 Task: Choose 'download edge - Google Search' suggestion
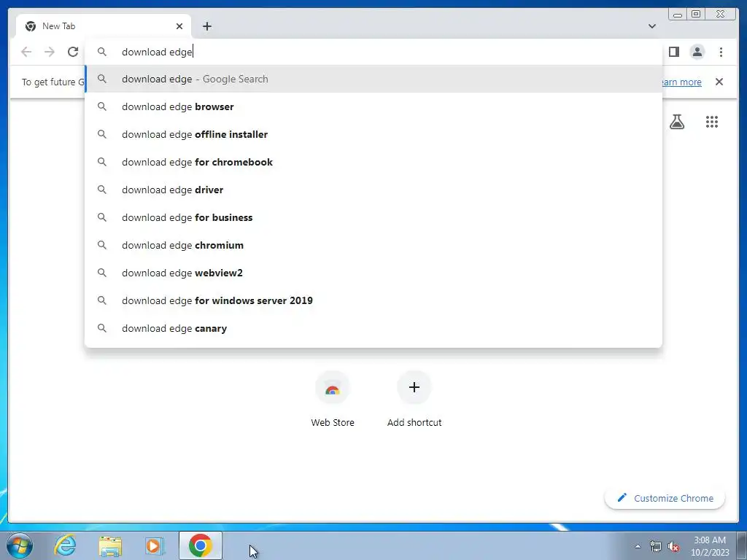[x=373, y=79]
